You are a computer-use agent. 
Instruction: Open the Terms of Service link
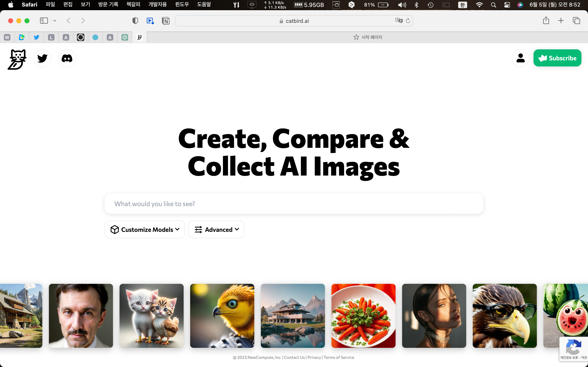[339, 357]
